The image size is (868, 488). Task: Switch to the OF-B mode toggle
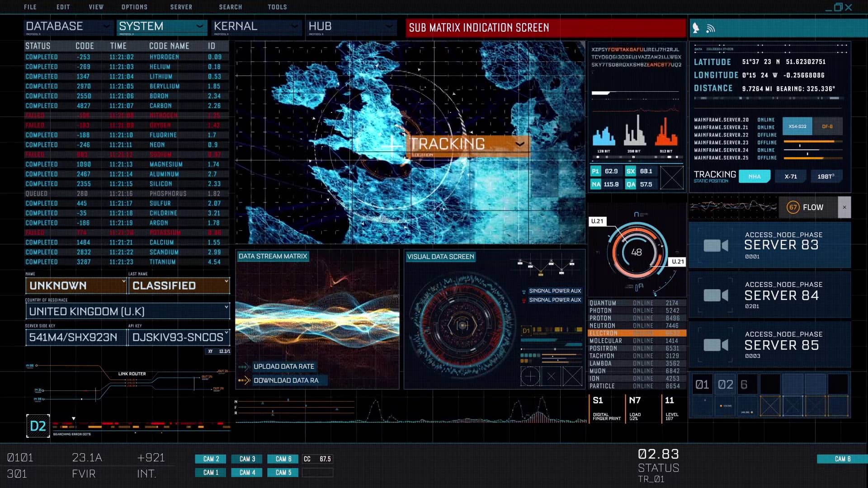point(828,127)
